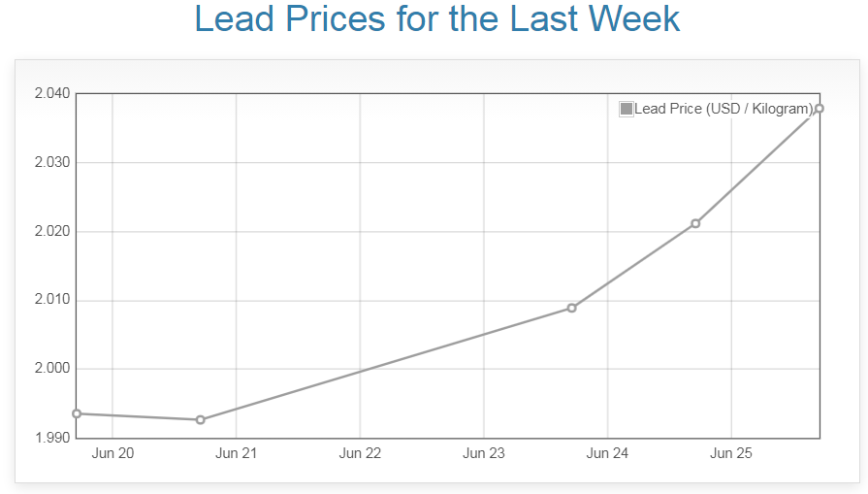Screen dimensions: 868x494
Task: Select the highest data point at top right
Action: pyautogui.click(x=820, y=108)
